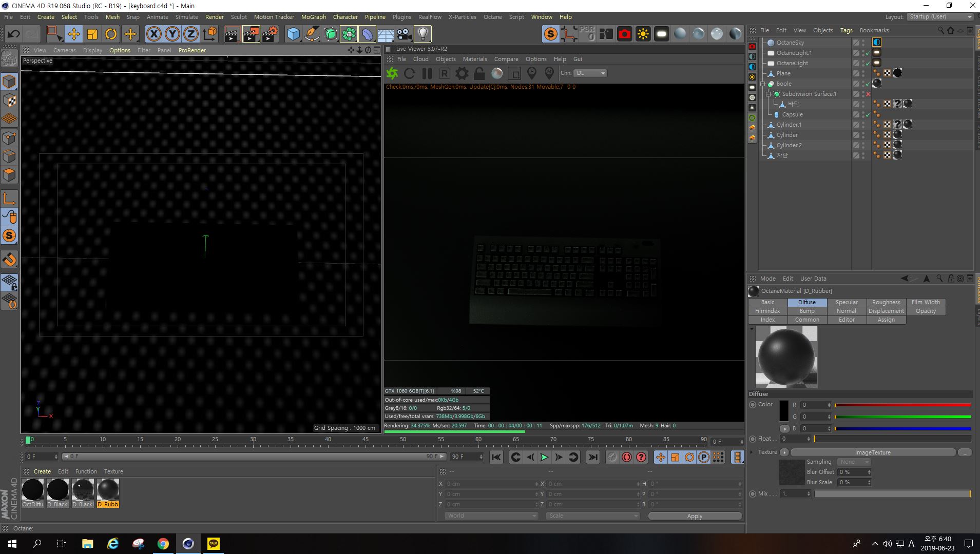Image resolution: width=980 pixels, height=554 pixels.
Task: Click the green Array modeling icon
Action: [349, 34]
